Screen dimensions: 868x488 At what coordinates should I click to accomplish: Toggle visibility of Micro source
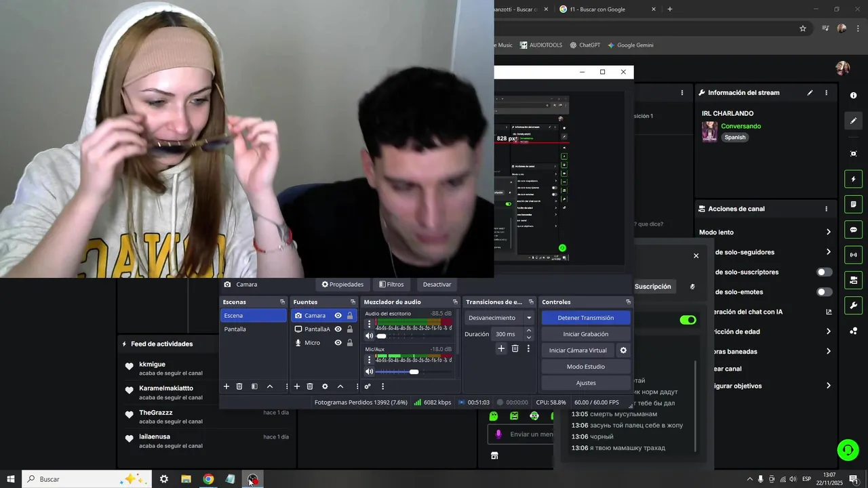pyautogui.click(x=338, y=343)
